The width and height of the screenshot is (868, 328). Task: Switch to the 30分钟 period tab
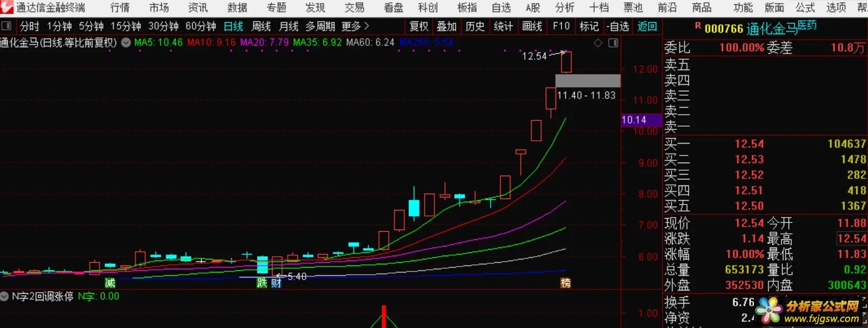(163, 26)
